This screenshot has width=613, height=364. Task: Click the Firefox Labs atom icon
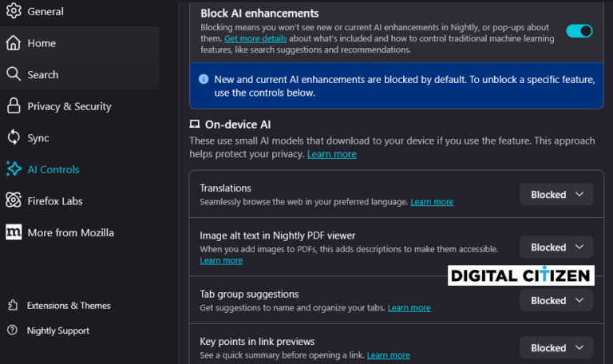pyautogui.click(x=14, y=200)
